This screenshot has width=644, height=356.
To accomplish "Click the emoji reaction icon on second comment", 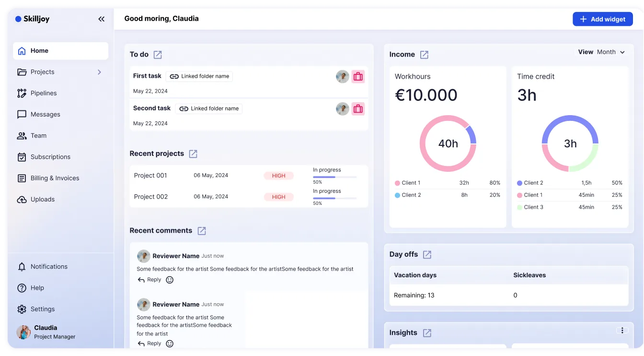I will click(170, 344).
